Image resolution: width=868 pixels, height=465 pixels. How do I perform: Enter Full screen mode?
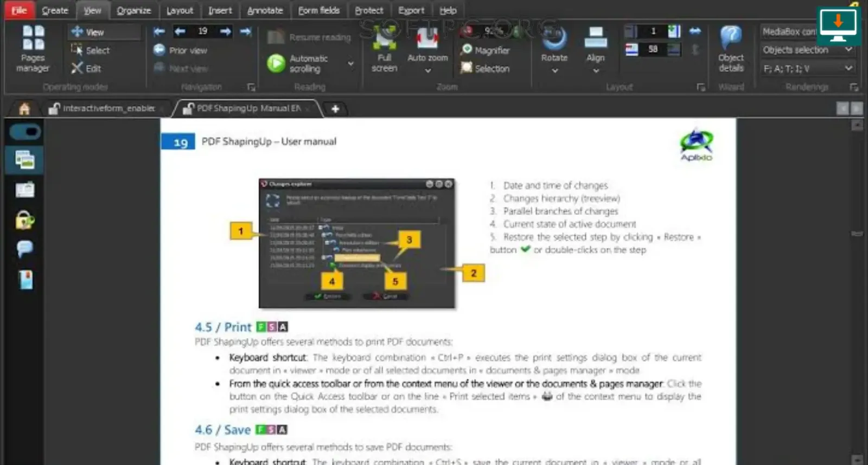click(384, 50)
